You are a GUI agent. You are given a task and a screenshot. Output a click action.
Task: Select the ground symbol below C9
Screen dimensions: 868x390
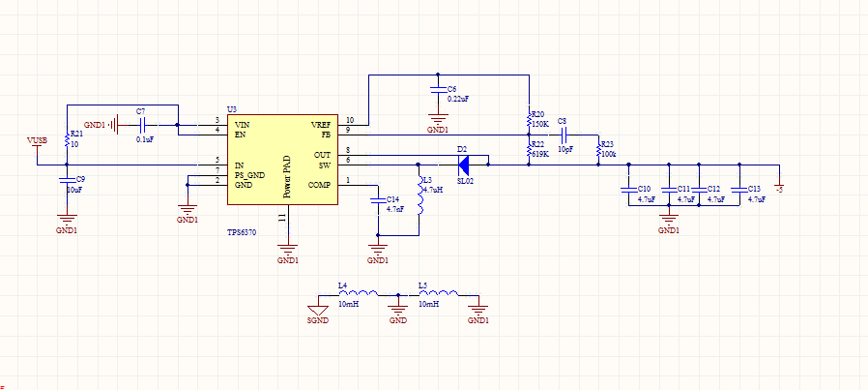(67, 219)
